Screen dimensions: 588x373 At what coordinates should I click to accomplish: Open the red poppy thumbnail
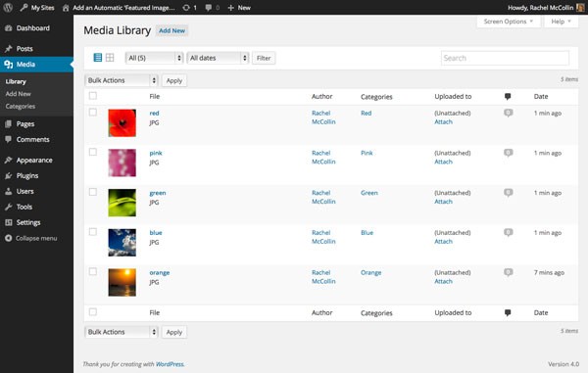tap(122, 122)
